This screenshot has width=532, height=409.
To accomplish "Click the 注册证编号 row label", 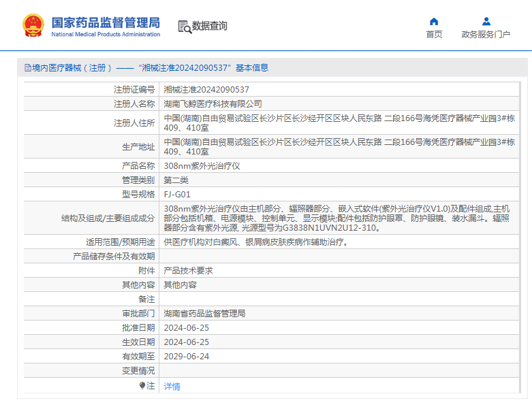I will click(x=134, y=89).
